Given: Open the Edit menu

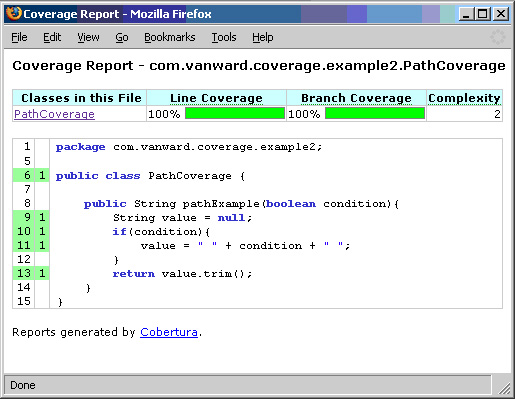Looking at the screenshot, I should click(52, 37).
